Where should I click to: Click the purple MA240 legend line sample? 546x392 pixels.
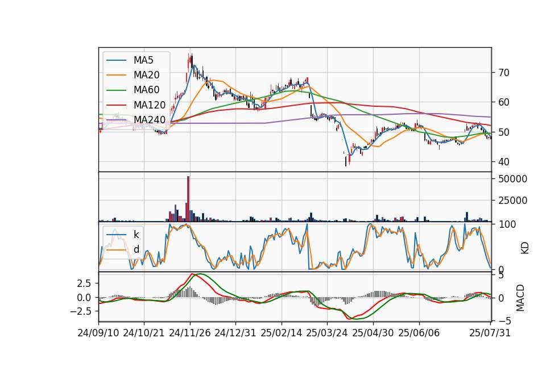pos(116,120)
